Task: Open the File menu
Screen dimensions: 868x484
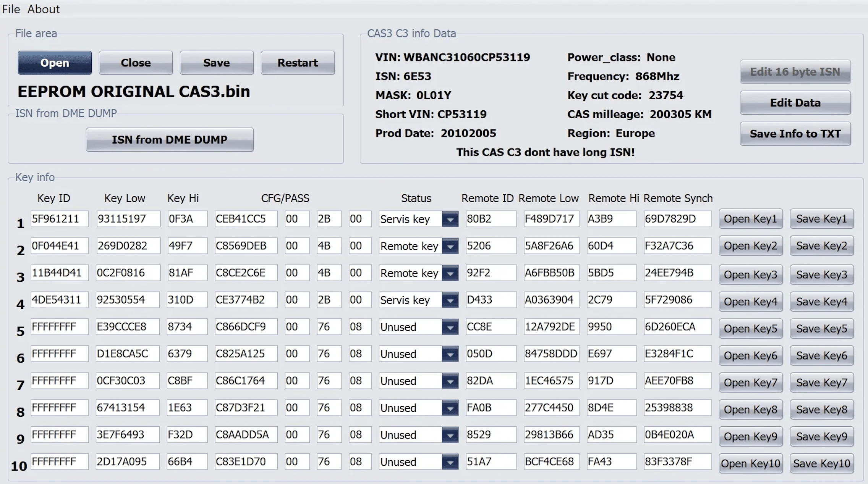Action: (x=11, y=9)
